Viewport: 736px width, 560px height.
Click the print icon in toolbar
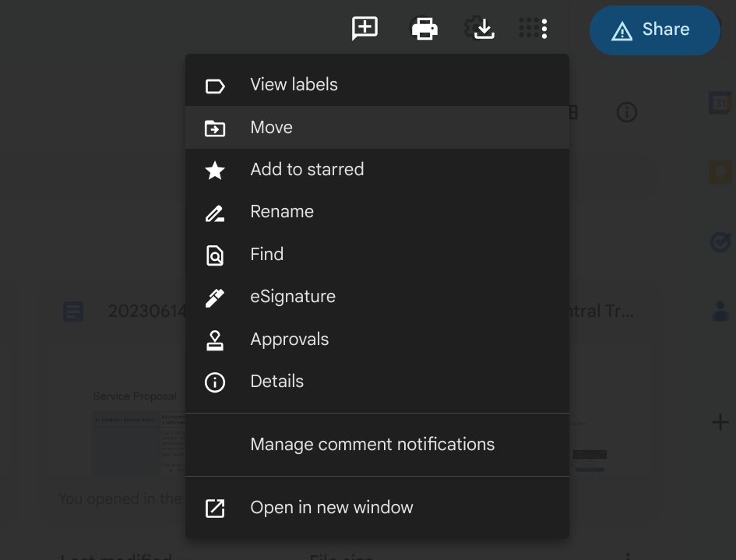coord(424,29)
